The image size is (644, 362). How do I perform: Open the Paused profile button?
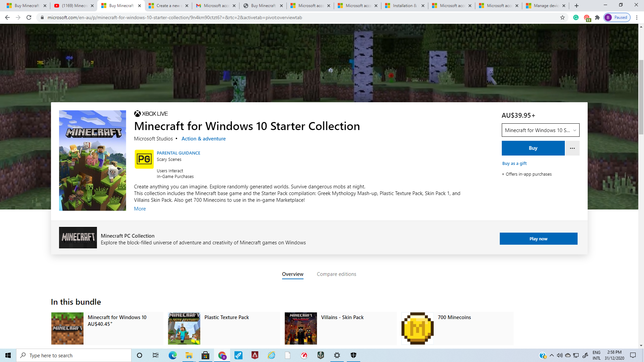617,17
